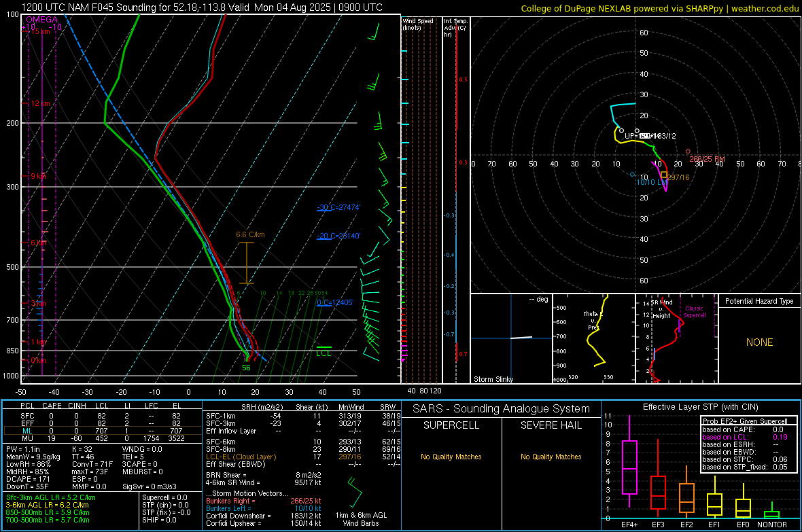Click the 6 km height marker label

[38, 243]
